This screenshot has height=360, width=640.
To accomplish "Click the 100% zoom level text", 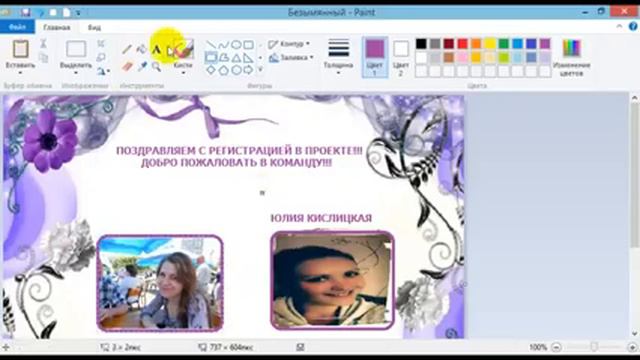I will 538,347.
